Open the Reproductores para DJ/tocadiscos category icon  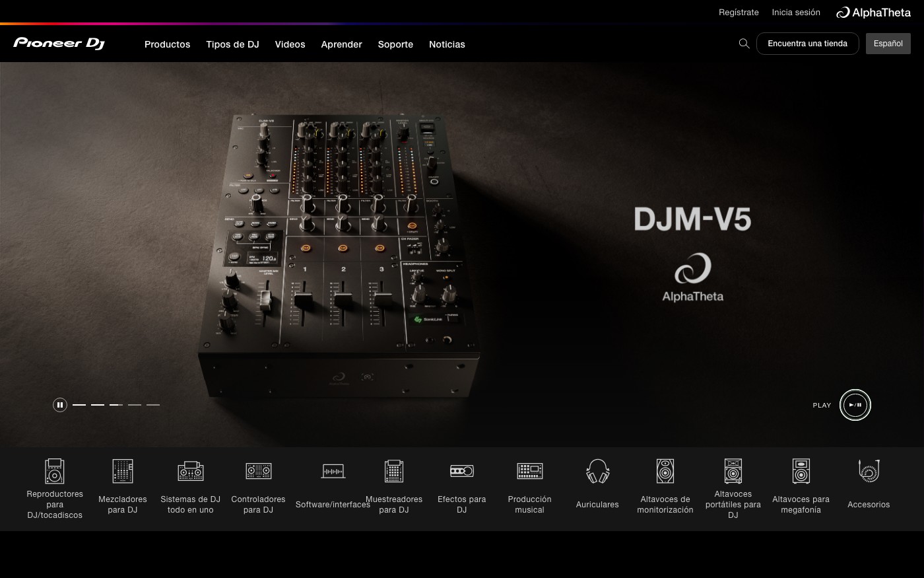click(x=55, y=471)
